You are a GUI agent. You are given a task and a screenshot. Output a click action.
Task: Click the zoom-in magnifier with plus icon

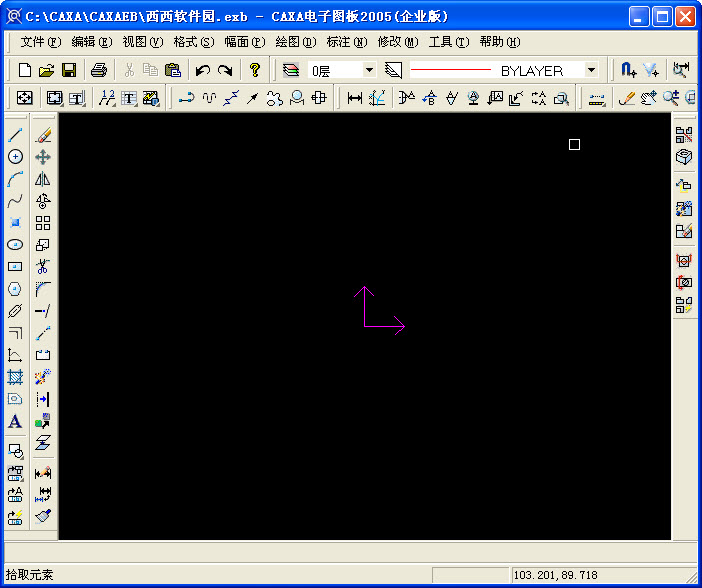click(x=671, y=98)
